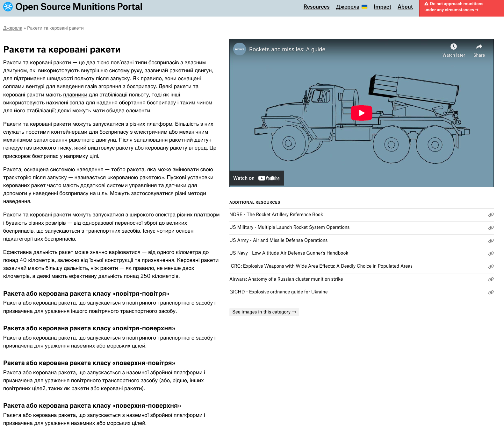Go to the About page
The height and width of the screenshot is (436, 504).
pos(405,7)
